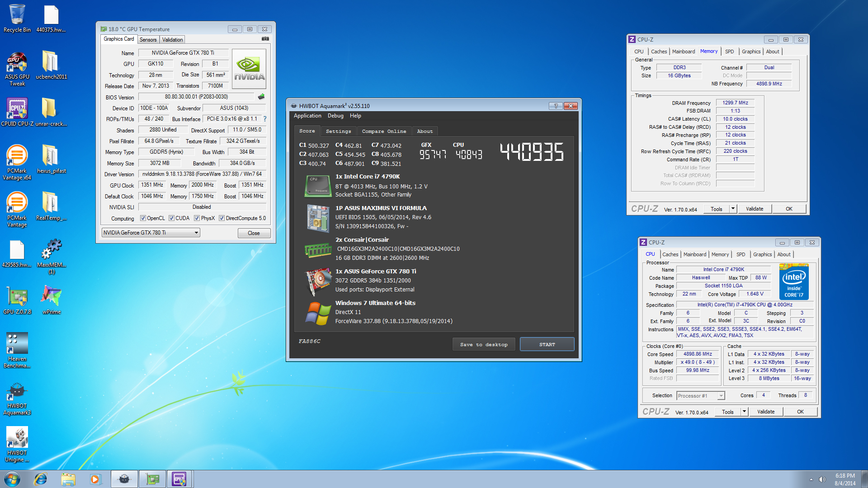Switch to Aquamark taskbar button

click(x=124, y=479)
